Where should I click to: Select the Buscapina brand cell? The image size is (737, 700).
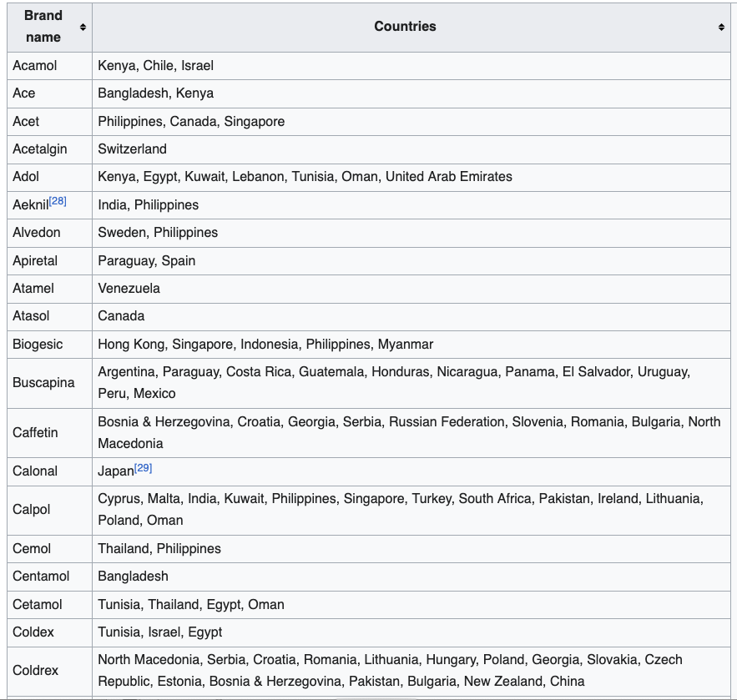coord(50,383)
